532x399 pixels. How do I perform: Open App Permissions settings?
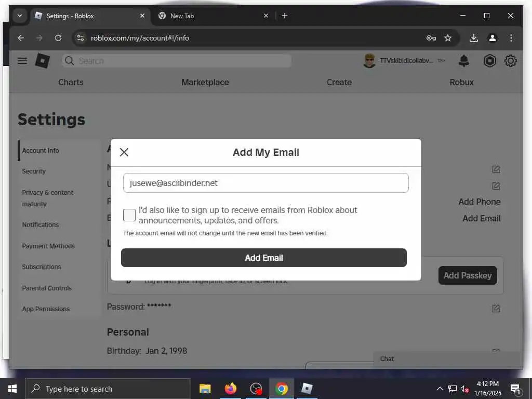point(46,309)
